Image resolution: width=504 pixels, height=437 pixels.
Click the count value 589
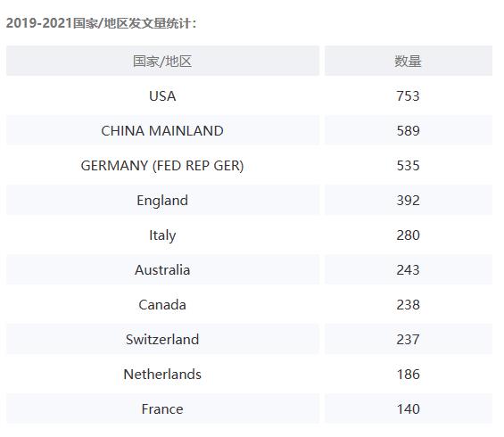409,130
